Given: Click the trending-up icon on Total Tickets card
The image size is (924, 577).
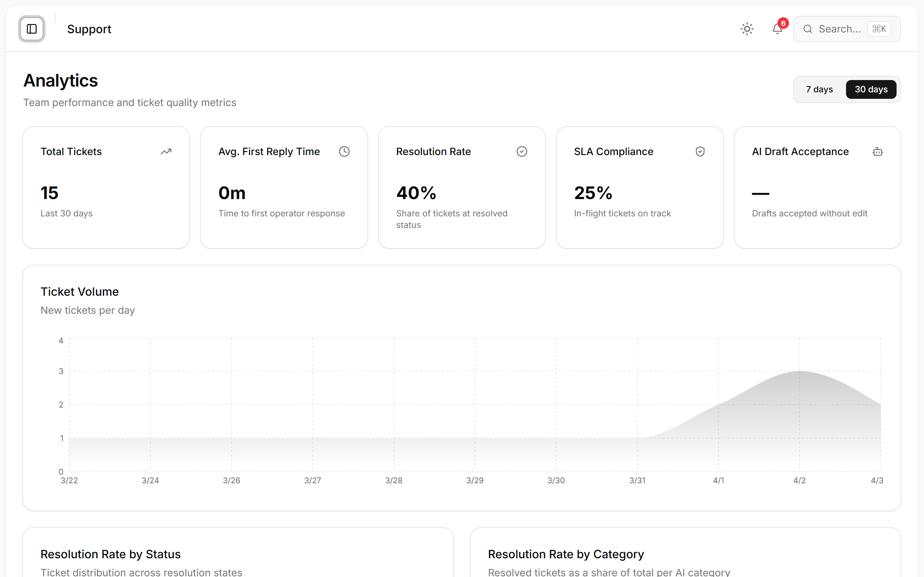Looking at the screenshot, I should 166,151.
